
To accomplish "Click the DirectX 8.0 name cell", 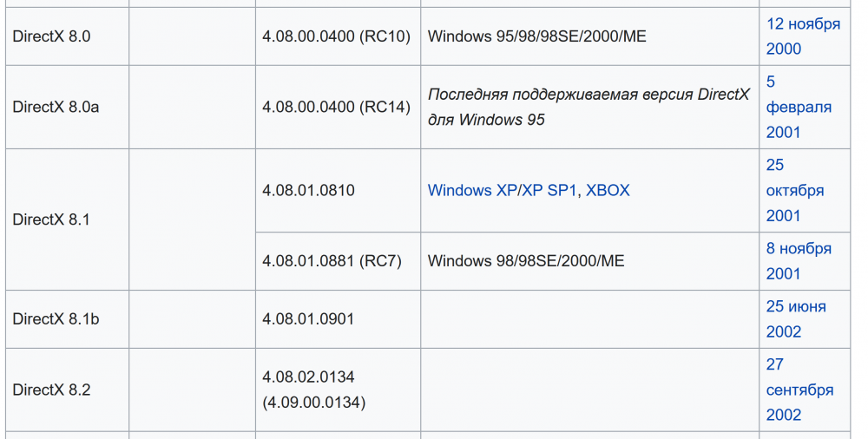I will tap(52, 36).
